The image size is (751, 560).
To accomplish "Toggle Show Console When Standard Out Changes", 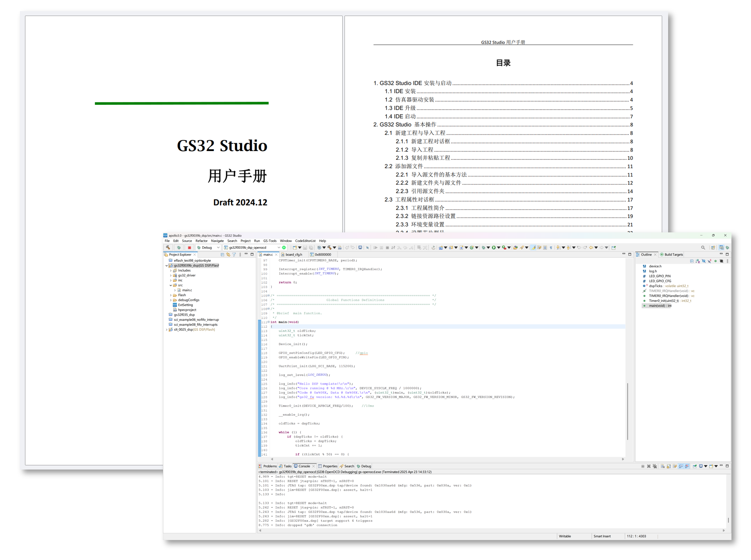I will (x=681, y=466).
